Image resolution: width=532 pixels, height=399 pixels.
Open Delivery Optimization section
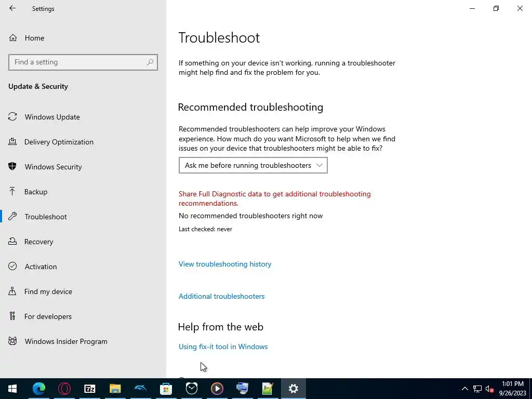(83, 142)
